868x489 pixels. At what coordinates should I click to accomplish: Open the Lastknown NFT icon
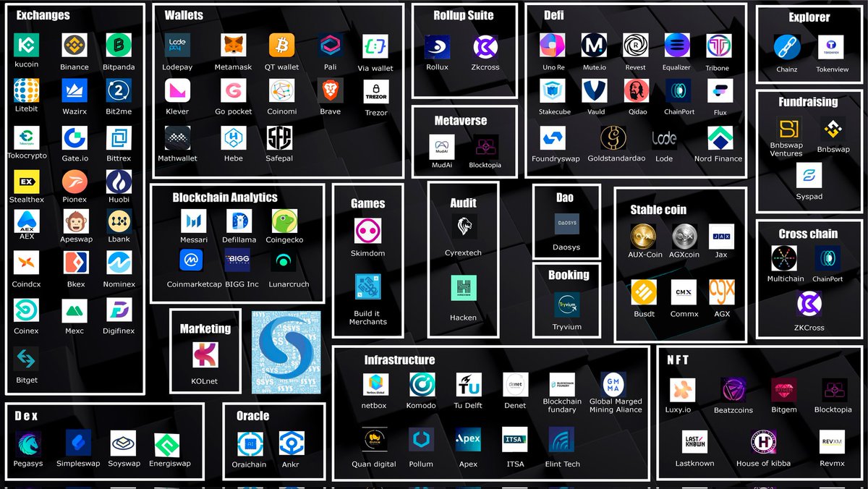tap(696, 441)
